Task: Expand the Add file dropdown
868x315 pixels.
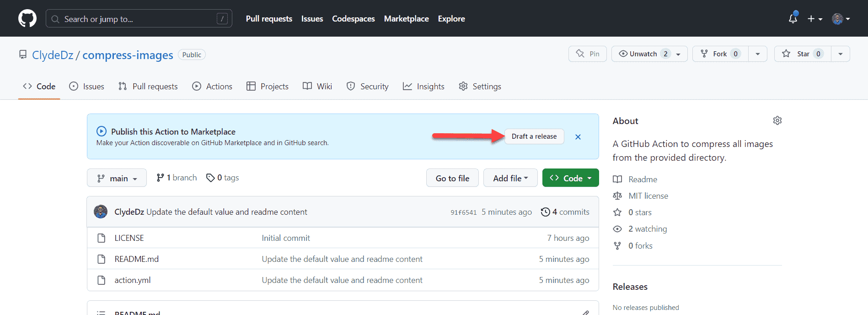Action: pyautogui.click(x=510, y=178)
